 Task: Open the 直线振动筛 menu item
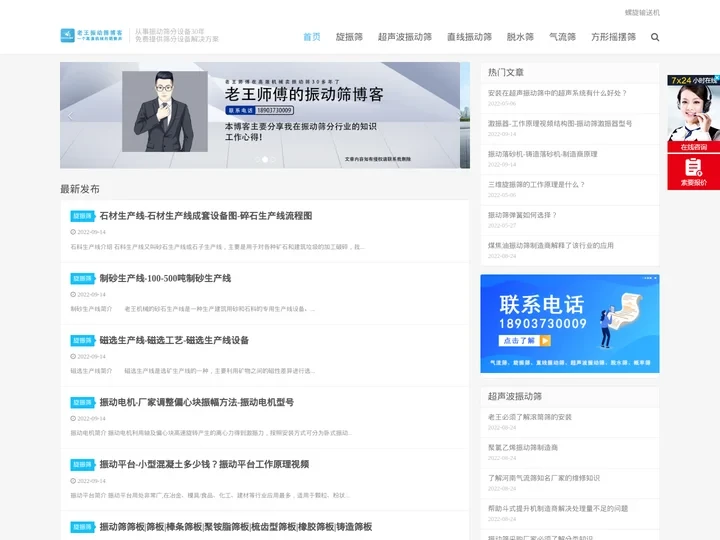(469, 37)
